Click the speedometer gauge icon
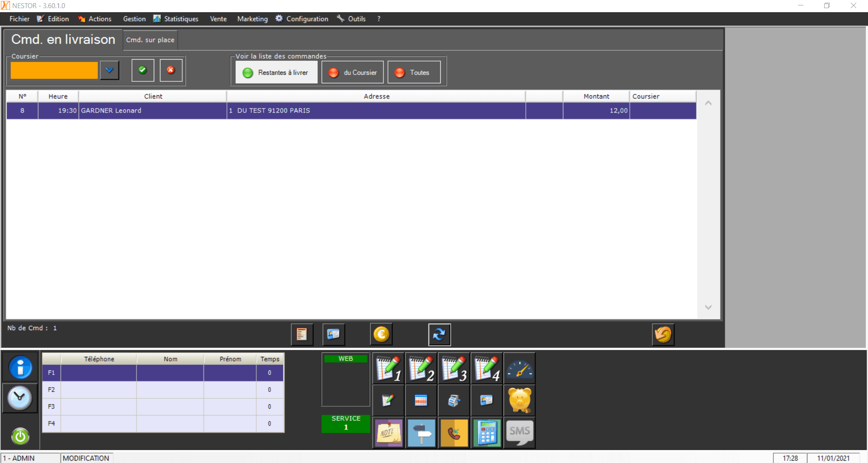The height and width of the screenshot is (463, 868). pyautogui.click(x=519, y=369)
